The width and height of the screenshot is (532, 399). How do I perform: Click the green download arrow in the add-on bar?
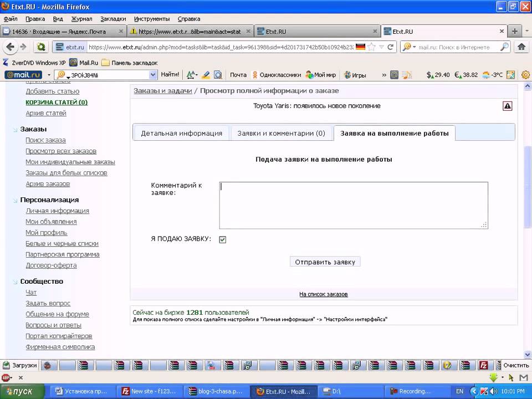493,377
